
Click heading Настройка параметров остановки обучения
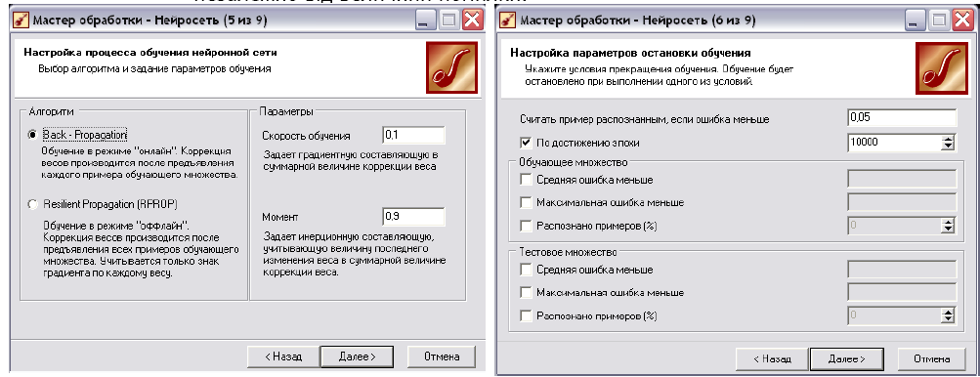pyautogui.click(x=630, y=53)
